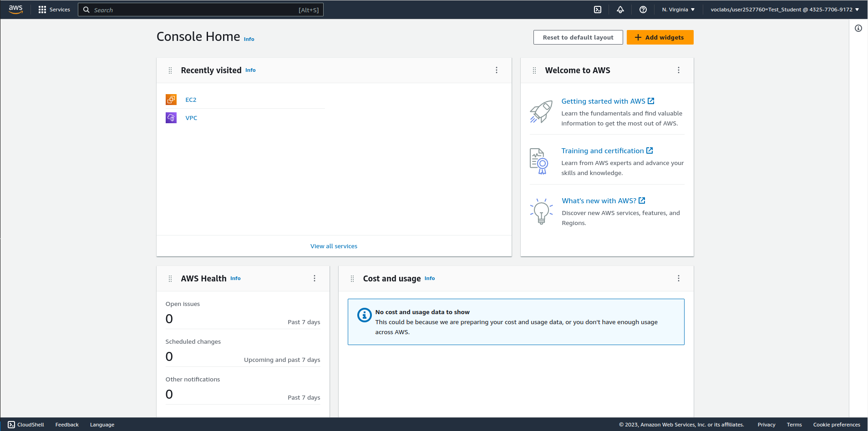Click the certificate Training icon

point(539,161)
